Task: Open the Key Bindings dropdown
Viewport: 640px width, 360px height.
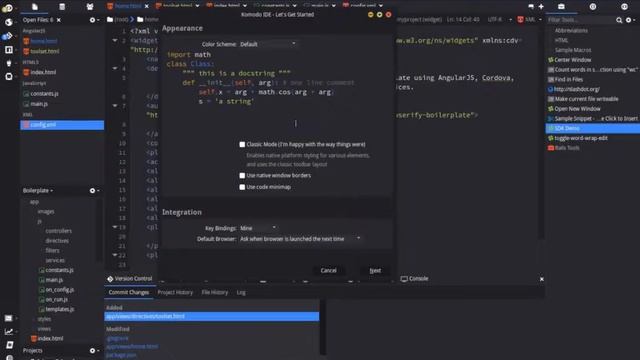Action: (258, 228)
